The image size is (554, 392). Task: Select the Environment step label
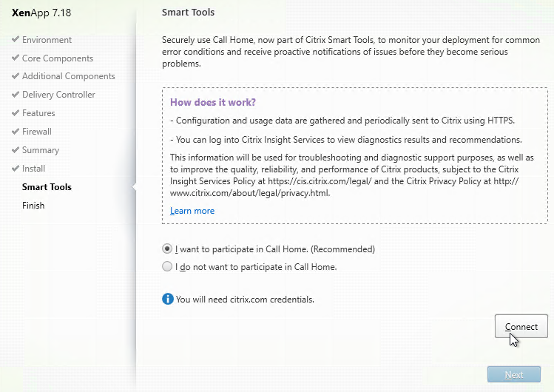(x=47, y=39)
